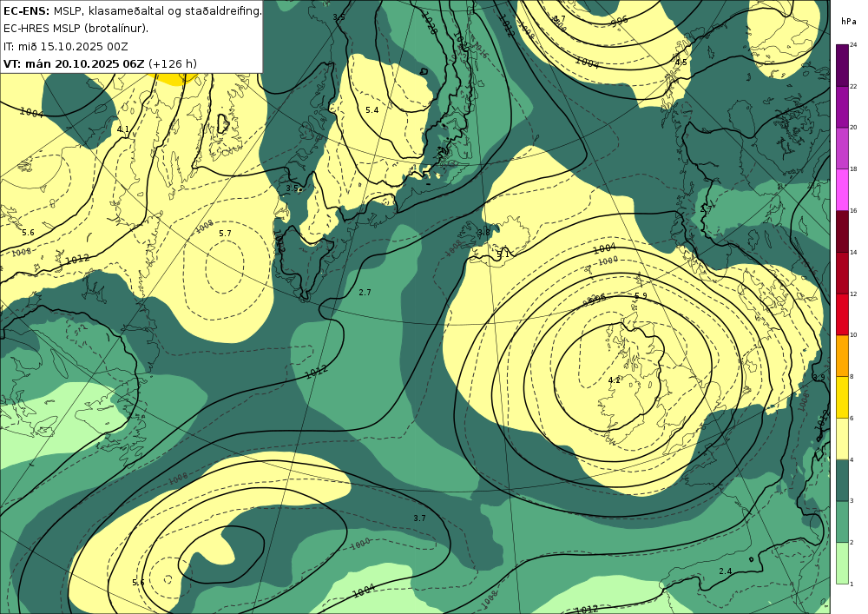This screenshot has width=868, height=614.
Task: Click the spread value 2.4 near the bottom right
Action: (x=725, y=571)
